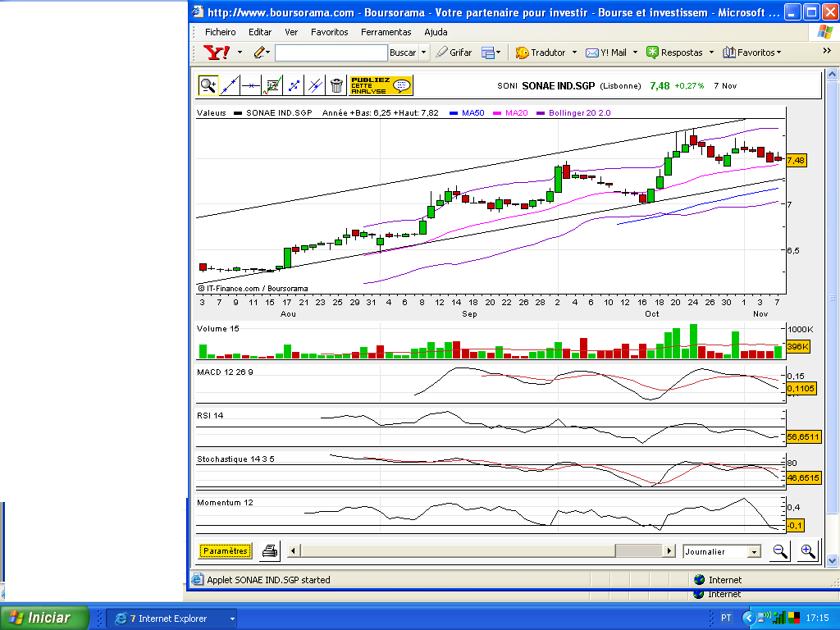Screen dimensions: 840x630
Task: Click the MACD 12 26 9 label
Action: tap(225, 372)
